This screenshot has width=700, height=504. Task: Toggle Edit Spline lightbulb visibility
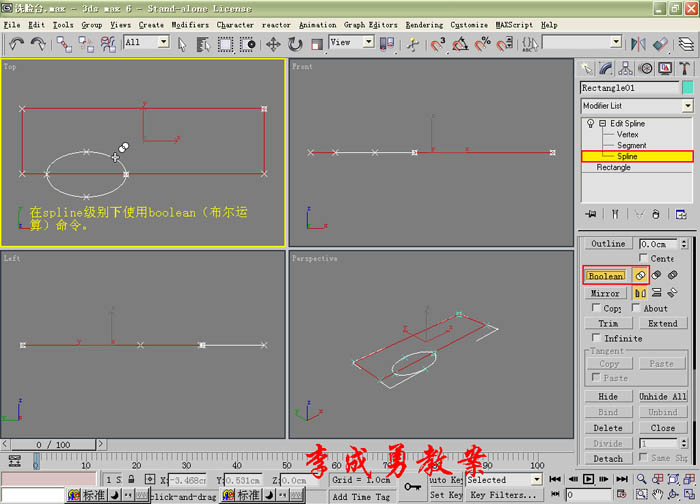click(x=591, y=123)
